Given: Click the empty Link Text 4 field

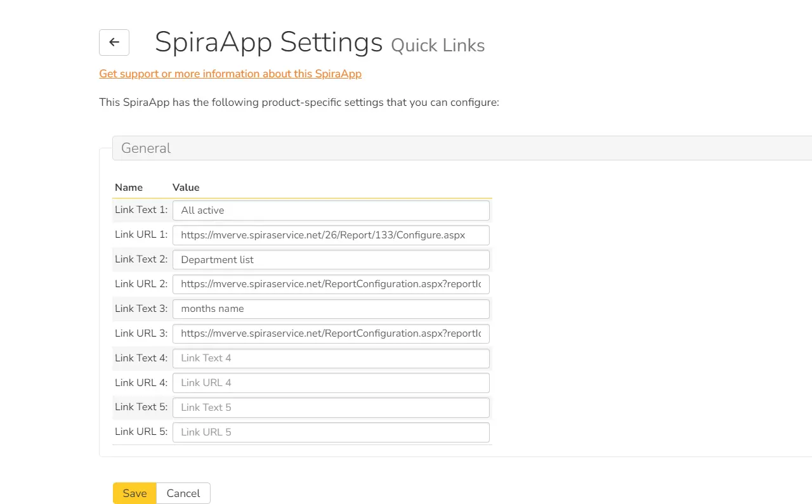Looking at the screenshot, I should [x=331, y=358].
